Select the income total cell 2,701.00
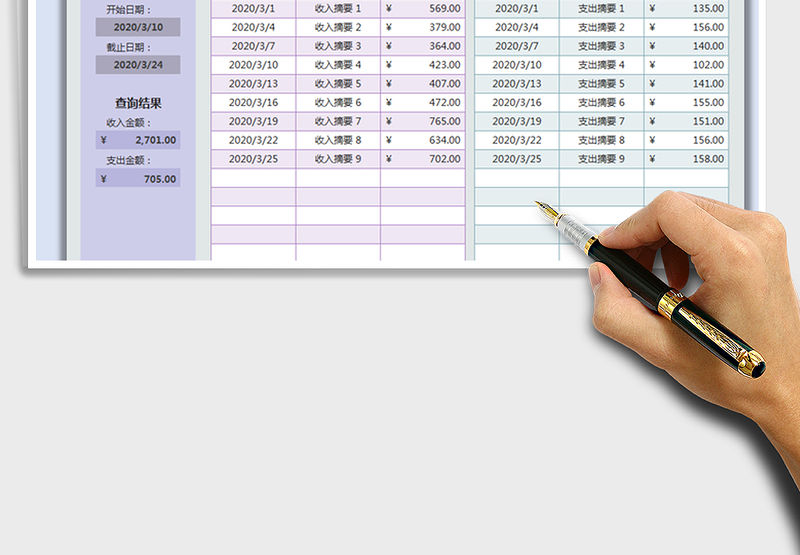800x555 pixels. pos(138,141)
